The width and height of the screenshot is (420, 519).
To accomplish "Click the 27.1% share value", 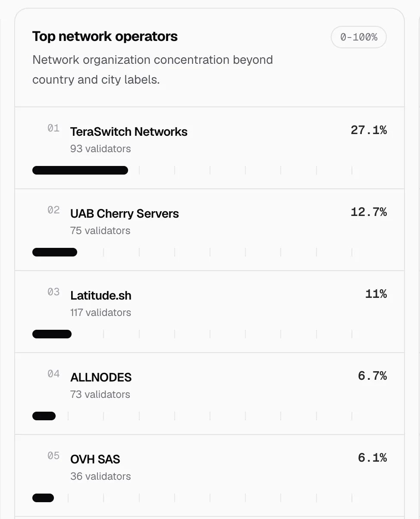I will click(x=369, y=130).
